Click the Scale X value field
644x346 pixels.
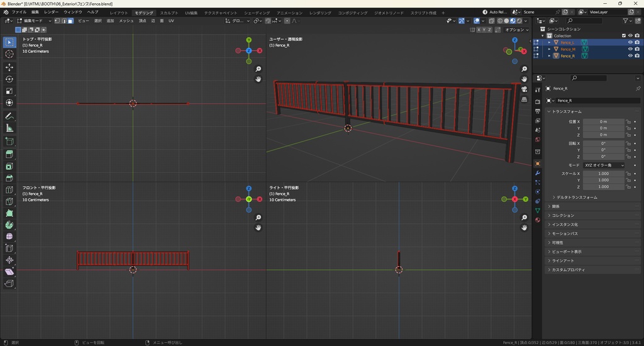pyautogui.click(x=603, y=173)
